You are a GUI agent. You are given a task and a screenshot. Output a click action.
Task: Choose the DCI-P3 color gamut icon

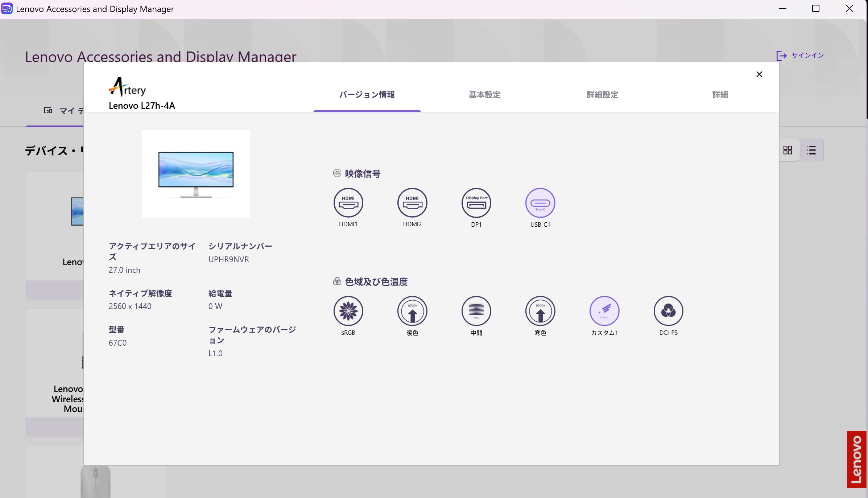tap(668, 311)
